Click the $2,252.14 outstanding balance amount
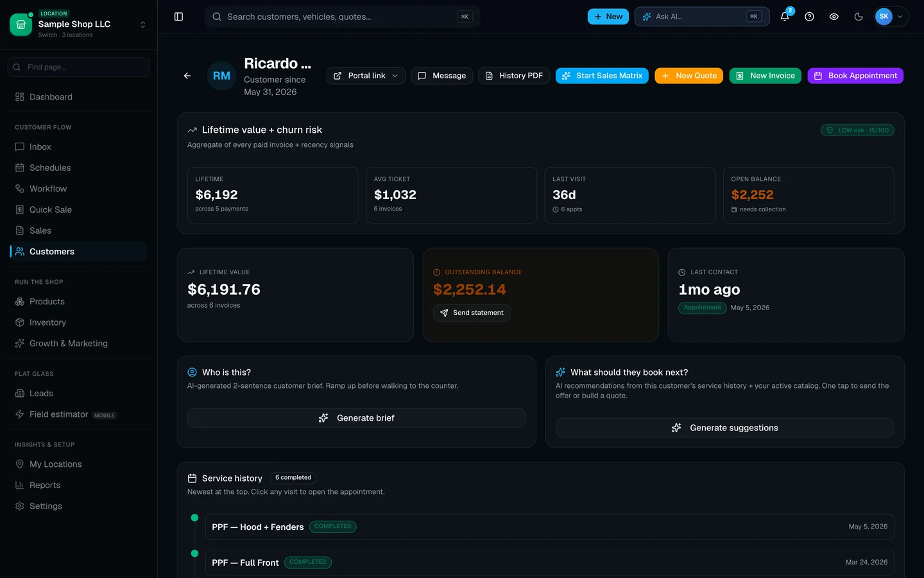 coord(470,290)
